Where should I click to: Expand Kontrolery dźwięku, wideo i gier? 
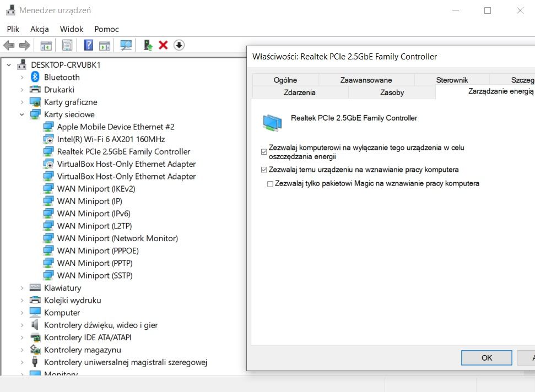(x=22, y=325)
